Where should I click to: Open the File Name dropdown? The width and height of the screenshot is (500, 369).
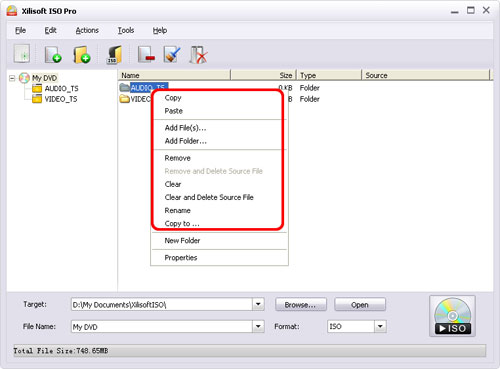(x=258, y=326)
